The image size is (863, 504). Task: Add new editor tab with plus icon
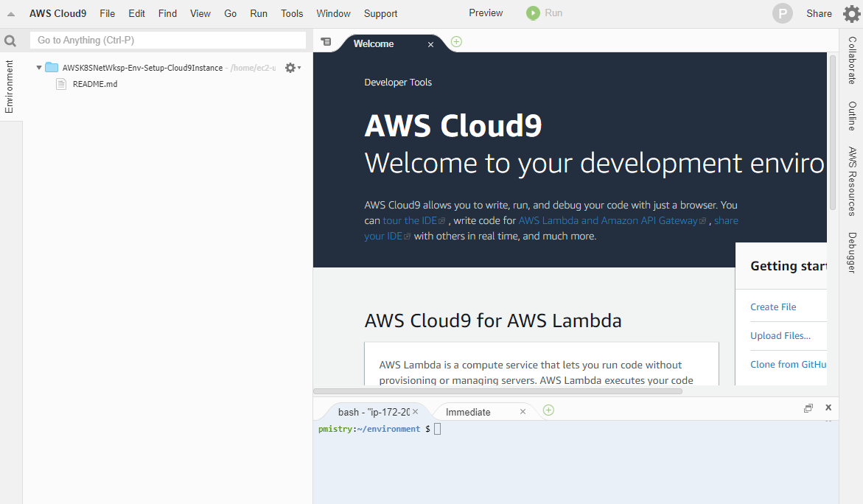pos(456,42)
